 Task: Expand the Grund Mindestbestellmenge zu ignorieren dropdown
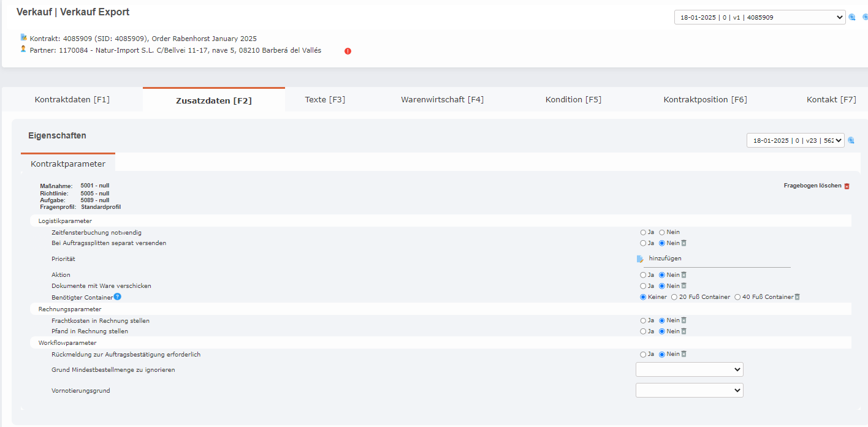(x=689, y=369)
